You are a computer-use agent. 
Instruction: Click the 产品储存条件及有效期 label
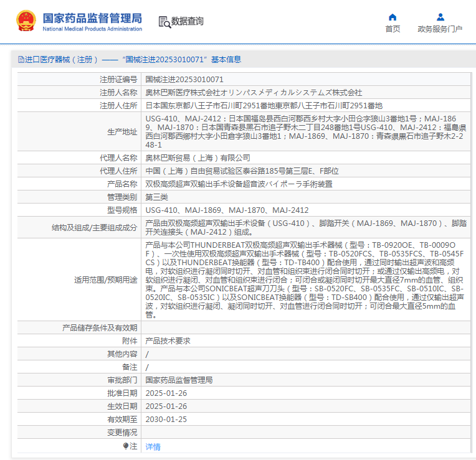tap(100, 328)
